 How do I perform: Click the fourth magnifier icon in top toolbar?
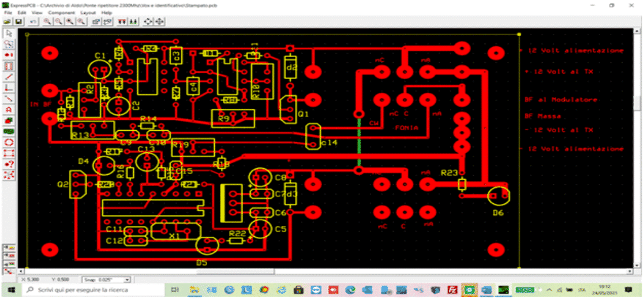[x=81, y=22]
